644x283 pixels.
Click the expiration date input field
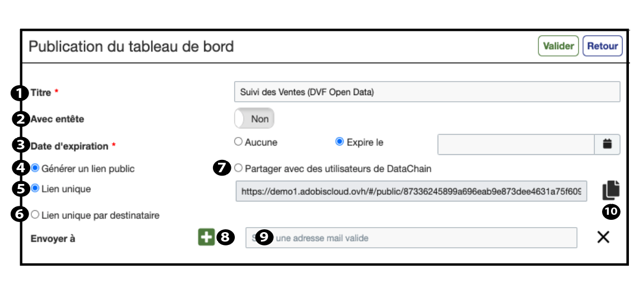point(515,144)
